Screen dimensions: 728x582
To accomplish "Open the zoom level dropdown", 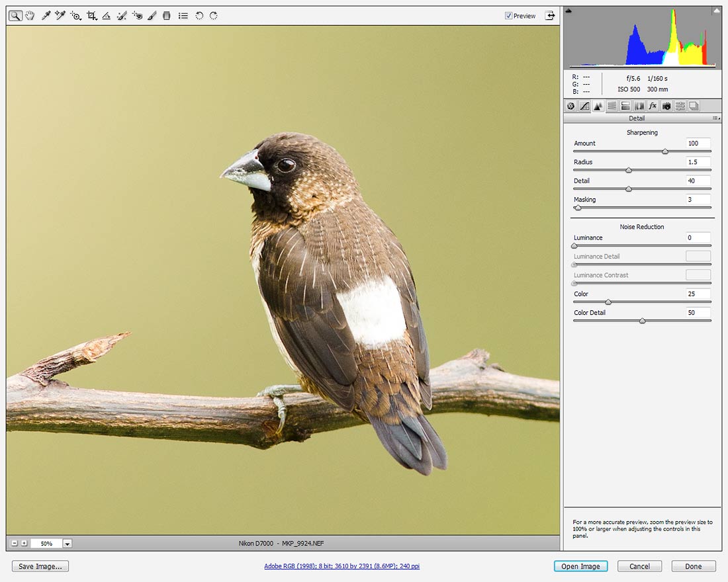I will pyautogui.click(x=68, y=544).
